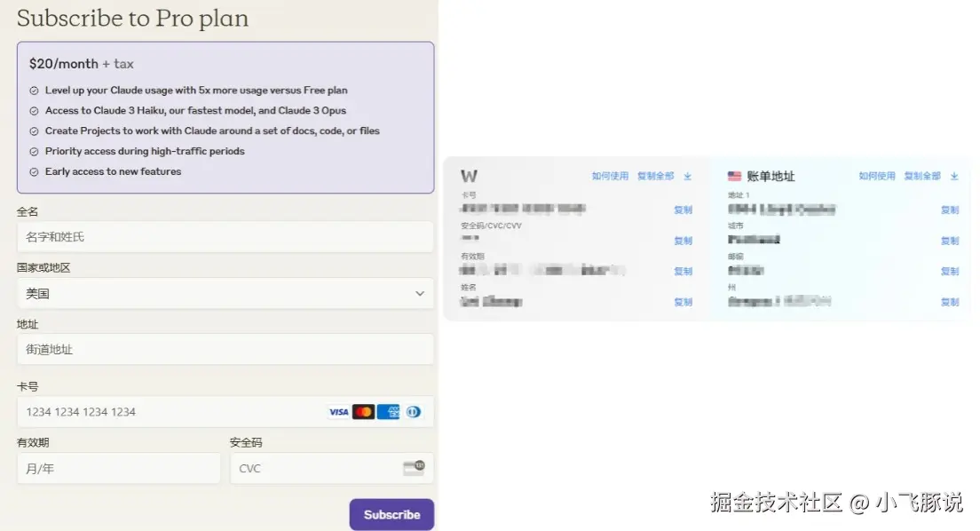980x531 pixels.
Task: Click the Mastercard icon
Action: 363,412
